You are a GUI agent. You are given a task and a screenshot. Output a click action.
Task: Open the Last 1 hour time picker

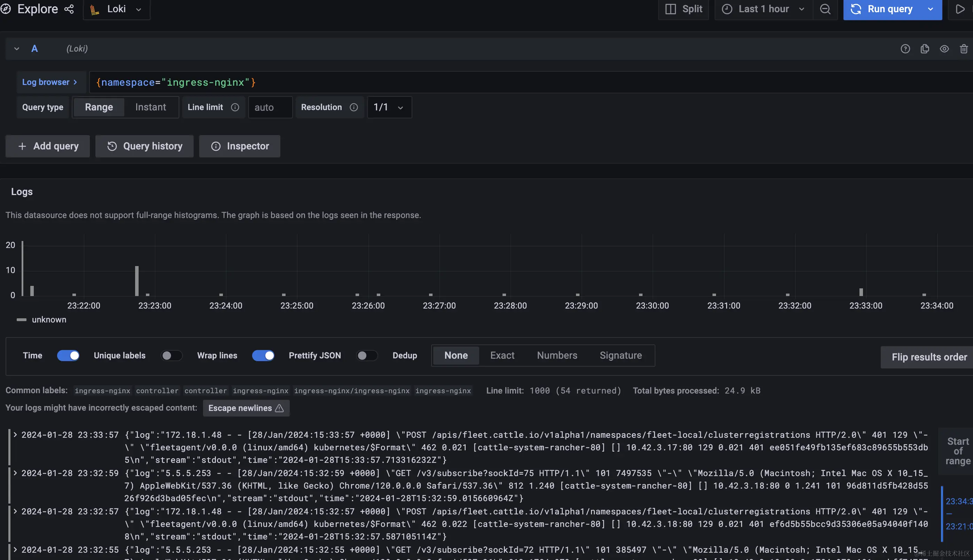(763, 9)
